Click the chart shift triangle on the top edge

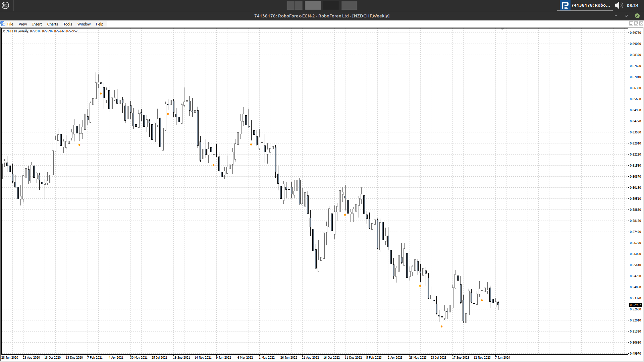pos(502,29)
